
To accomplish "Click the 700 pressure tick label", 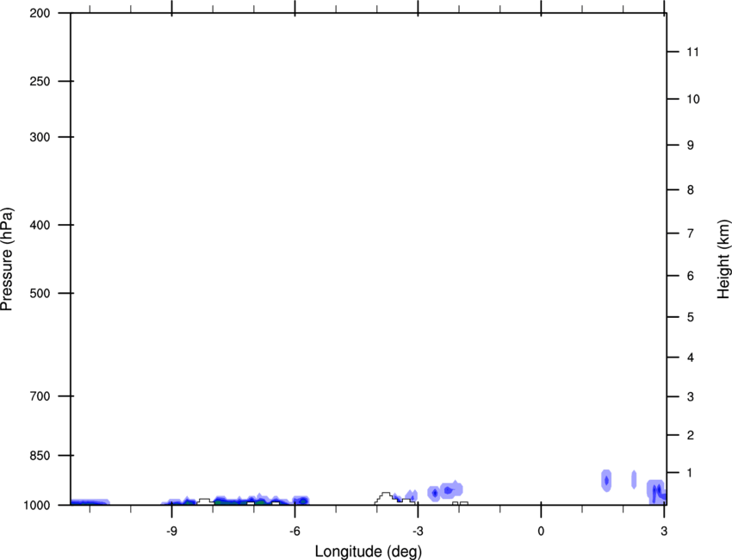I will 40,396.
